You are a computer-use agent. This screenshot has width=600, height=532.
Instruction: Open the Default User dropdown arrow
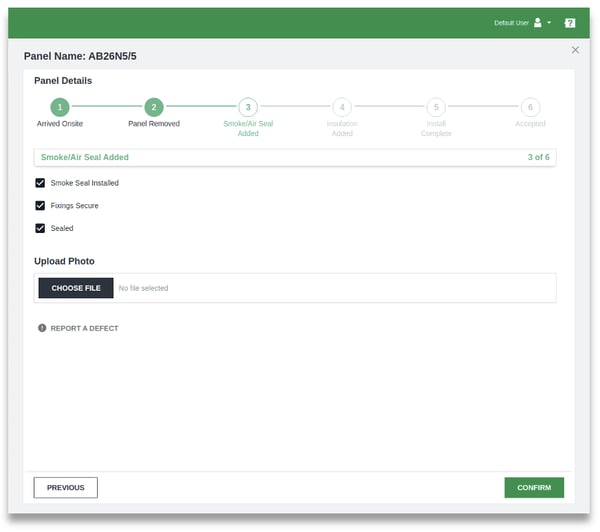click(549, 22)
